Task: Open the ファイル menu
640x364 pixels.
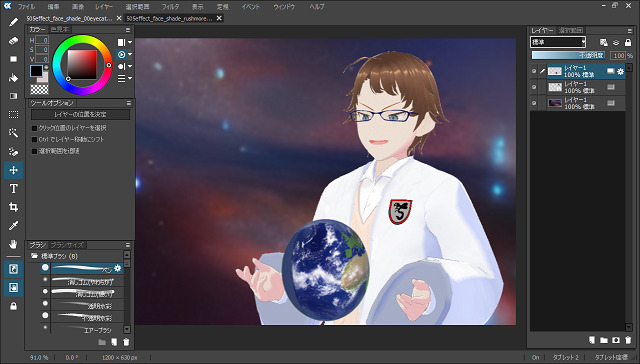Action: click(x=26, y=7)
